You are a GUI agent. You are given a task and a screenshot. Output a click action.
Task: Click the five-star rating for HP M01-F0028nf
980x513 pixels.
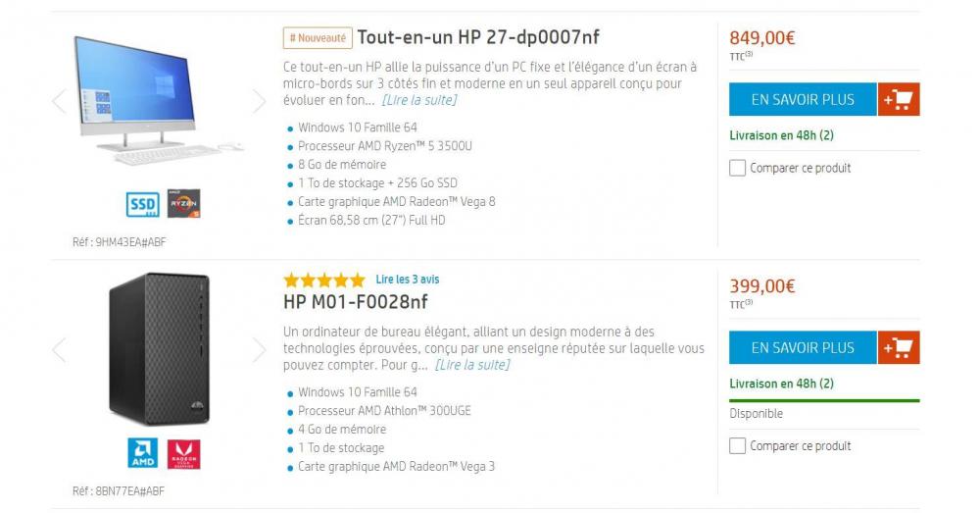pos(323,280)
